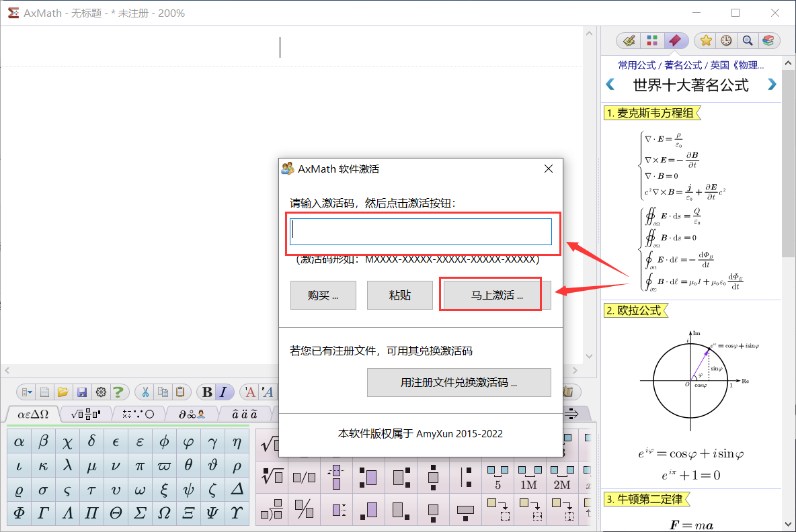The height and width of the screenshot is (532, 796).
Task: Click the yellow folder open file icon
Action: [63, 392]
